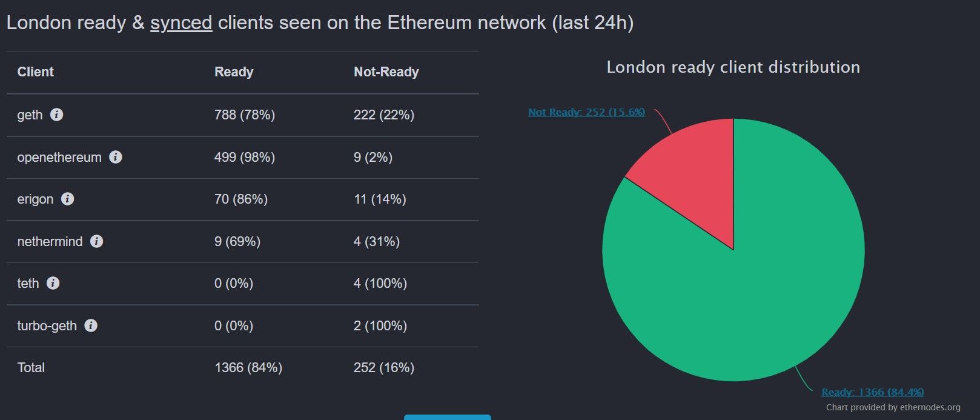Viewport: 980px width, 420px height.
Task: Click the info icon beside openethereum
Action: [115, 157]
